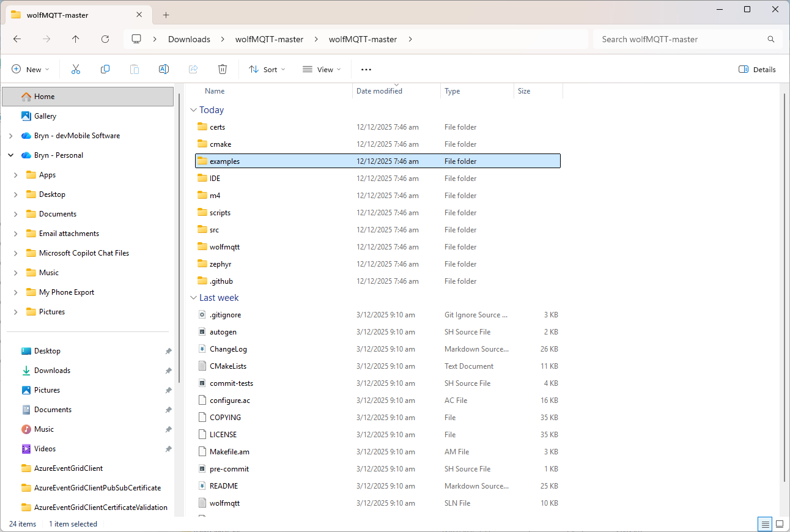Navigate back with the left arrow
The width and height of the screenshot is (790, 532).
click(17, 39)
